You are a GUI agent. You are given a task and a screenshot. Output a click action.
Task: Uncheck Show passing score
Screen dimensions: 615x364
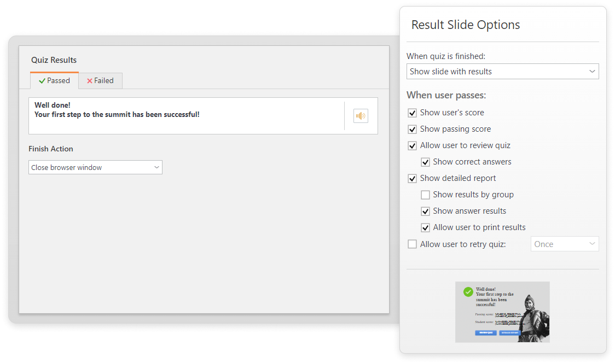[413, 130]
